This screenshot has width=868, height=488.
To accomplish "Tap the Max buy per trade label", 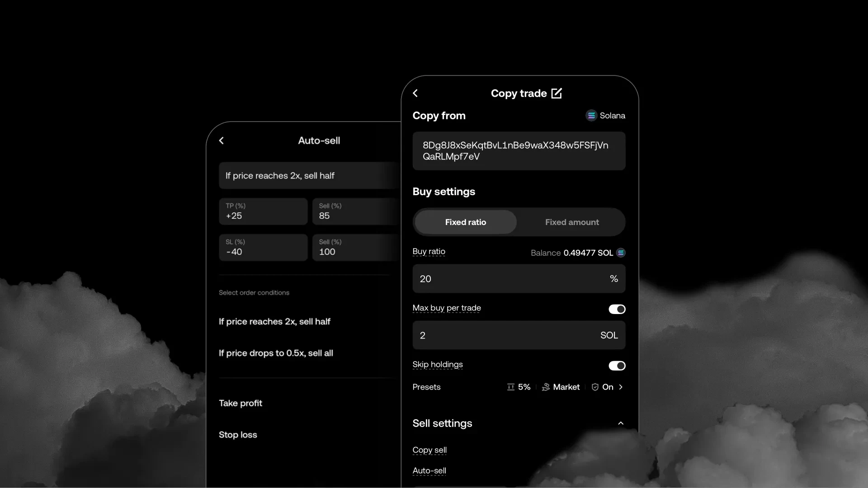I will click(447, 308).
